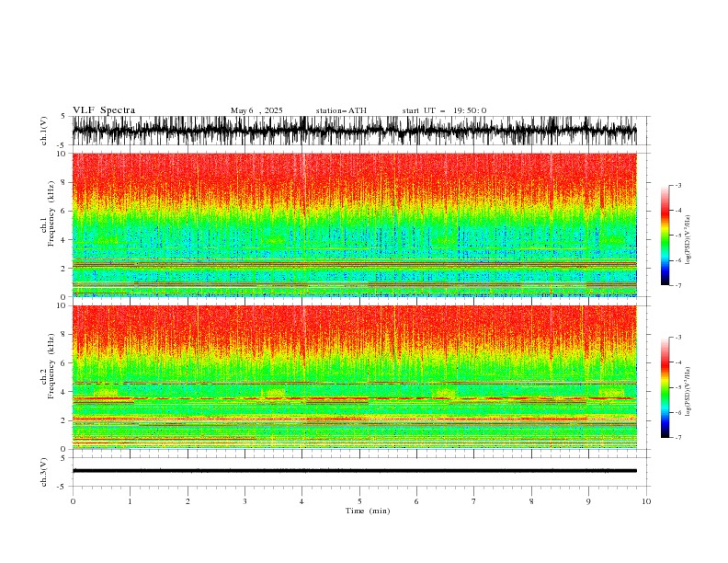The image size is (728, 563).
Task: Click the ch.1 spectrogram color scale bar
Action: click(665, 236)
